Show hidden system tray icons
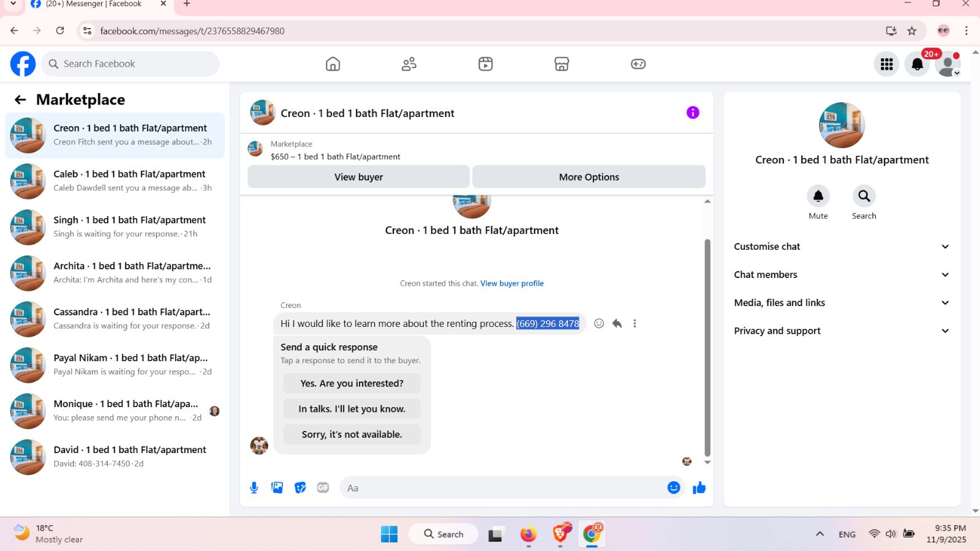The height and width of the screenshot is (551, 980). [820, 534]
